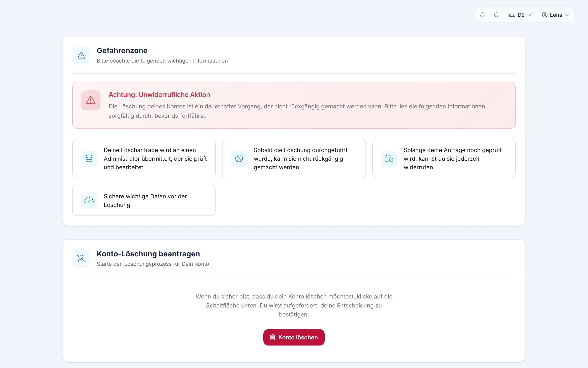
Task: Click the trash icon in delete button
Action: (273, 337)
